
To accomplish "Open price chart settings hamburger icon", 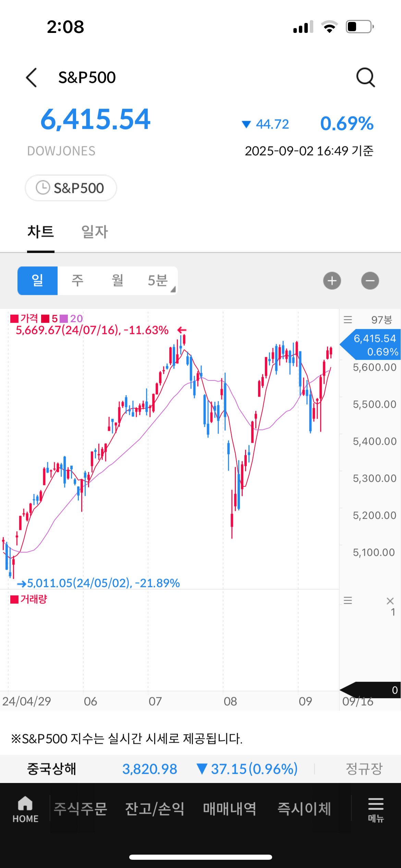I will pos(348,320).
